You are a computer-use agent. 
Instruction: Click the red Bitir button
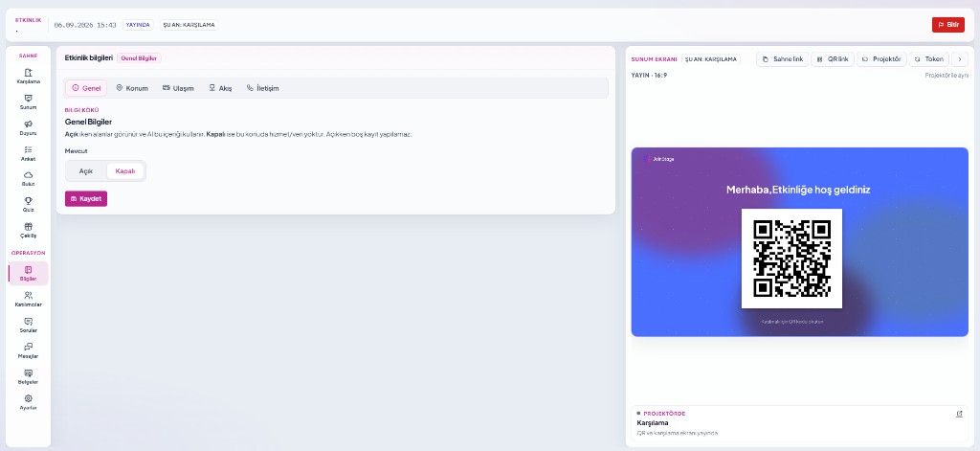pyautogui.click(x=948, y=25)
